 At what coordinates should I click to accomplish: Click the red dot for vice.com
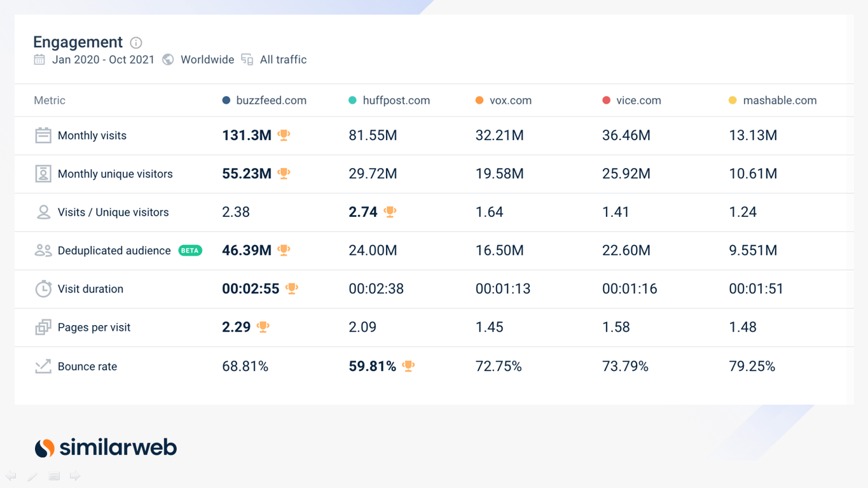[606, 101]
